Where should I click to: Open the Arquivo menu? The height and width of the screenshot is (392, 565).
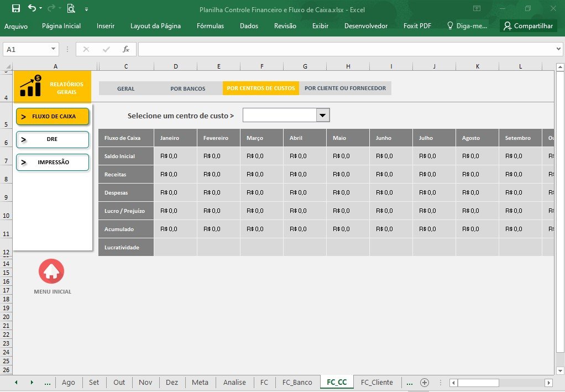[x=16, y=26]
